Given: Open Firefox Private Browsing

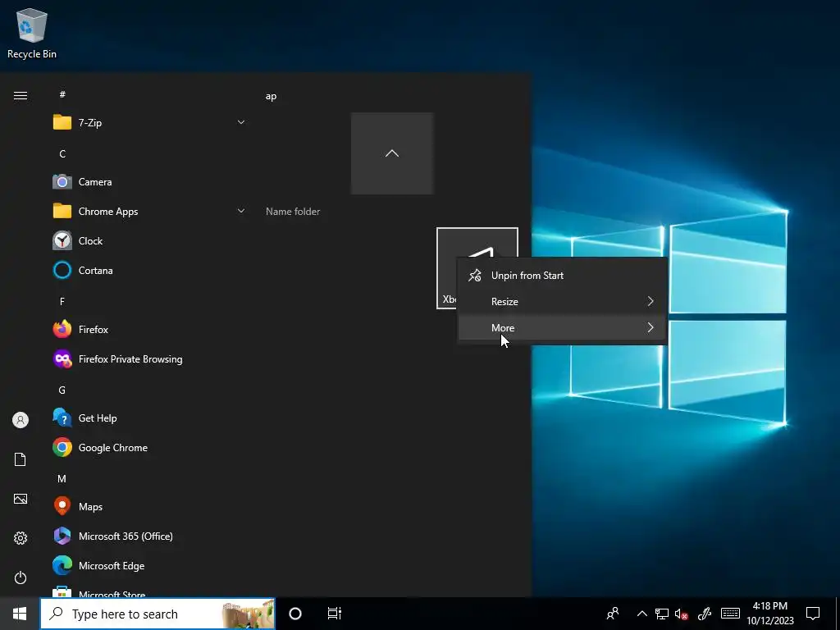Looking at the screenshot, I should tap(149, 358).
